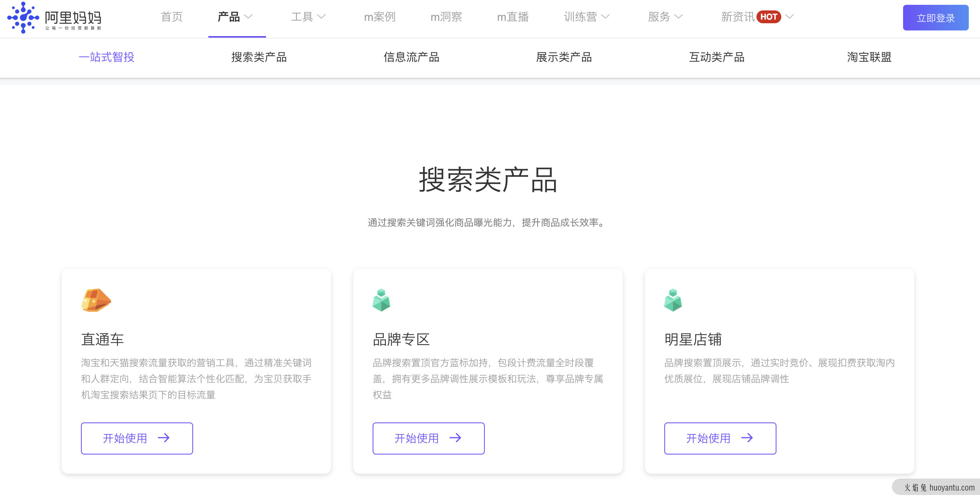Click the 直通车 orange product icon
The image size is (980, 501).
pyautogui.click(x=96, y=300)
